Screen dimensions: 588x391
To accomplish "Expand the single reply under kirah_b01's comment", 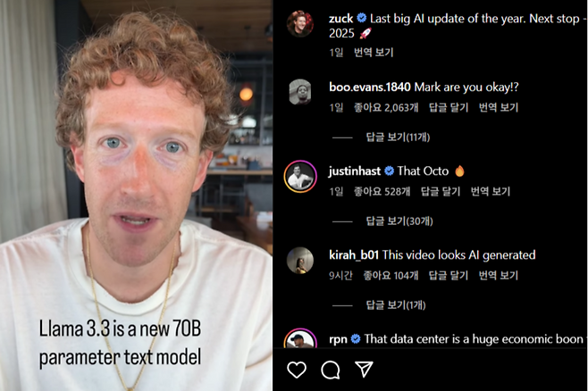I will [x=396, y=305].
